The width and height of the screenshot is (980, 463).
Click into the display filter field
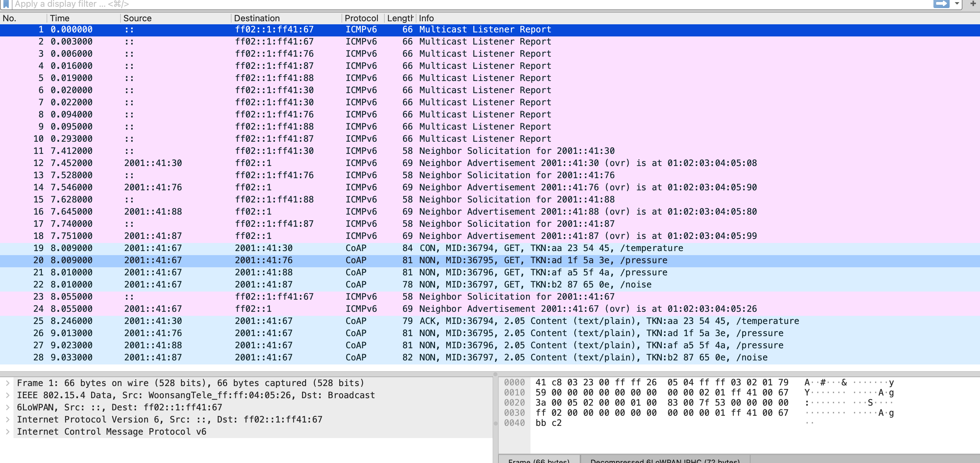point(457,4)
